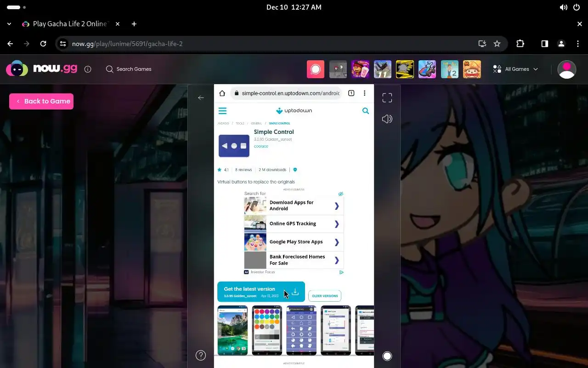Click the Uptodown search magnifier
588x368 pixels.
(366, 111)
